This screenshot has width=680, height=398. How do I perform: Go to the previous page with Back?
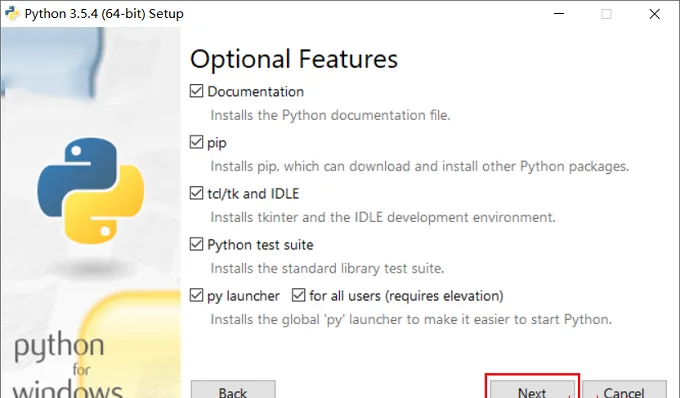tap(233, 390)
